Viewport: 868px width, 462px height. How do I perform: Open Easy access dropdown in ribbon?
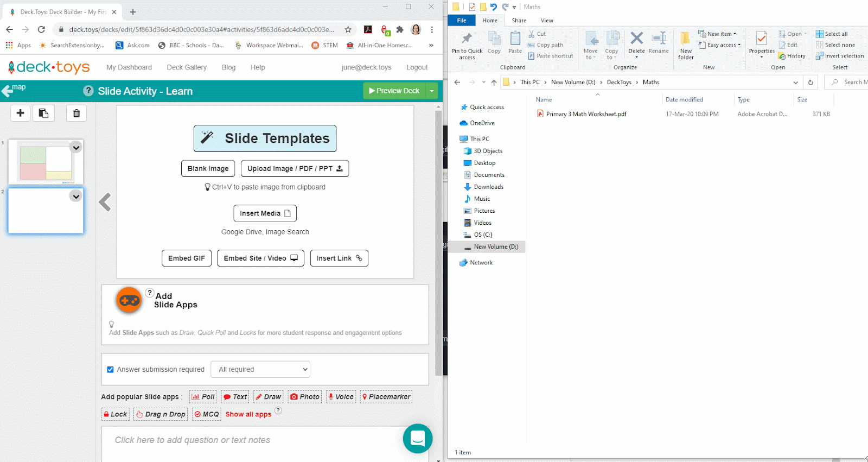point(719,45)
